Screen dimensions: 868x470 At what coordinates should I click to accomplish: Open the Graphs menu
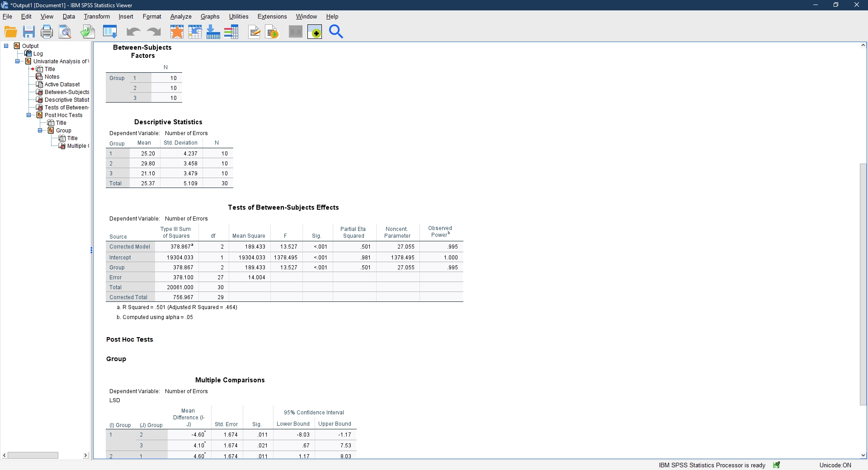210,16
